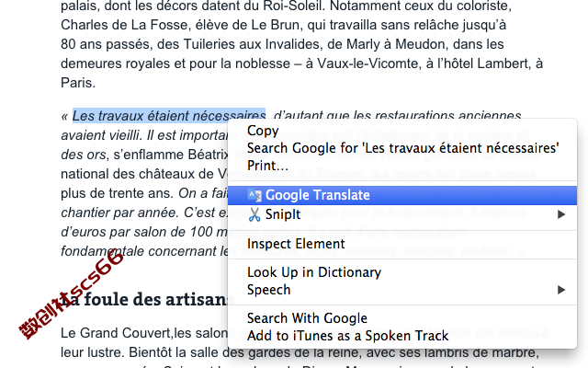The width and height of the screenshot is (588, 368).
Task: Click the red watermark text over the page
Action: 71,294
